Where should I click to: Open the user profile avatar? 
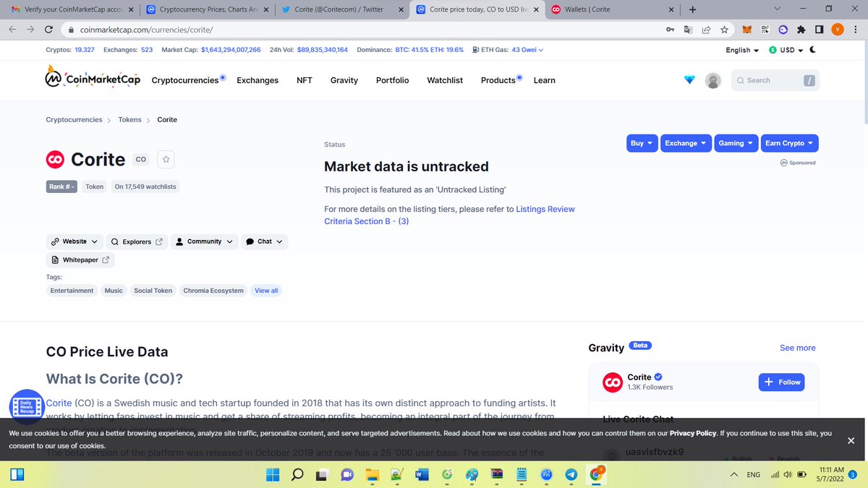(713, 80)
